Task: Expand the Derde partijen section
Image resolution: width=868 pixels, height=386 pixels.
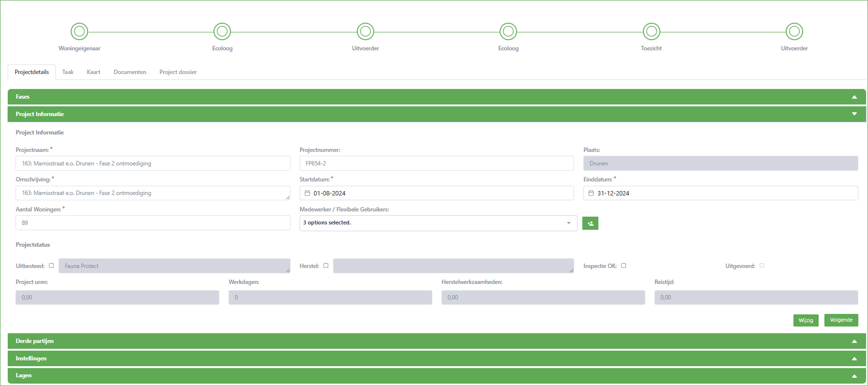Action: [854, 341]
